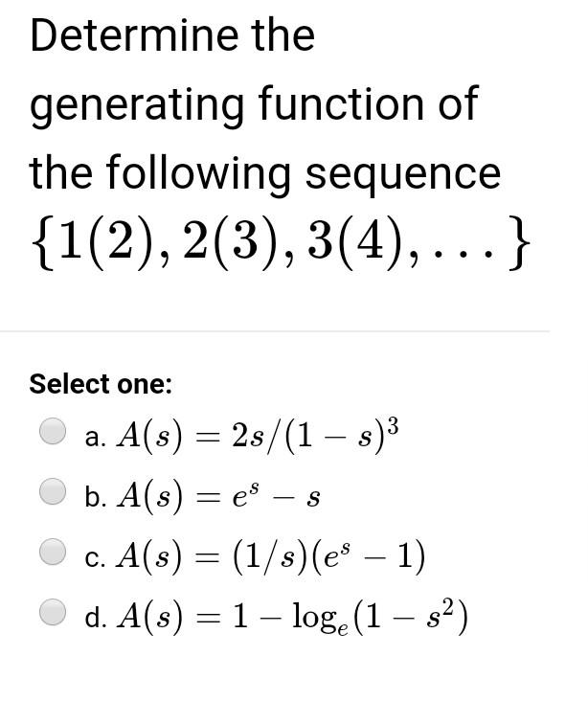
Task: Click the 'b.' option letter label
Action: 95,496
